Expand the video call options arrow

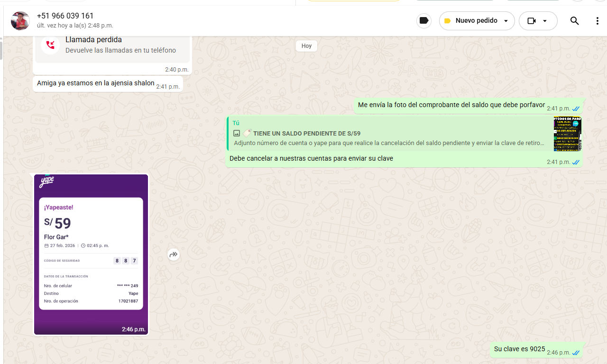click(545, 21)
